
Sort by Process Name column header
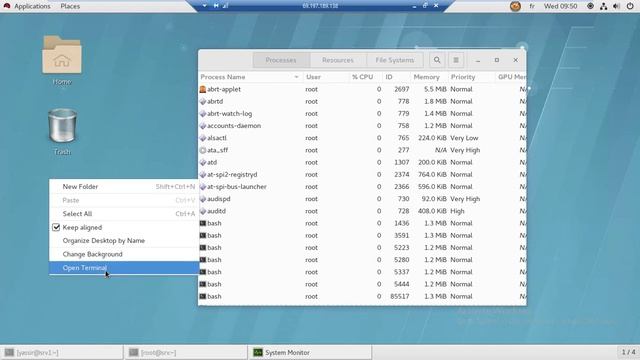[250, 77]
